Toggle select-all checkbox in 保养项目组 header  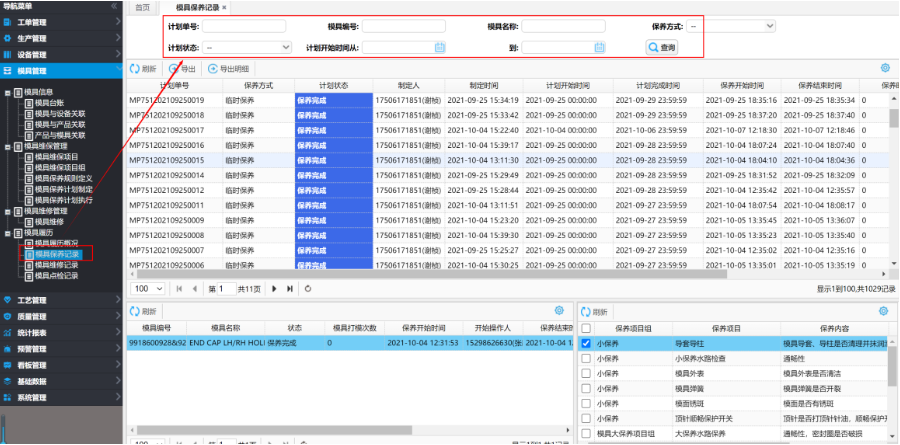coord(585,328)
